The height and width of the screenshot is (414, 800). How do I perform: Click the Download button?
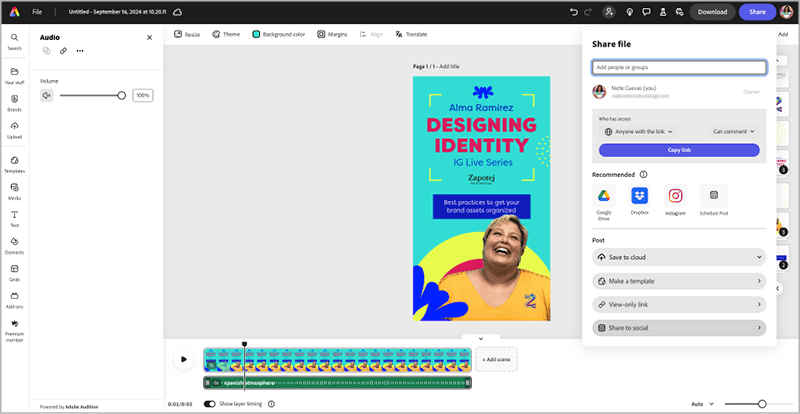(712, 12)
